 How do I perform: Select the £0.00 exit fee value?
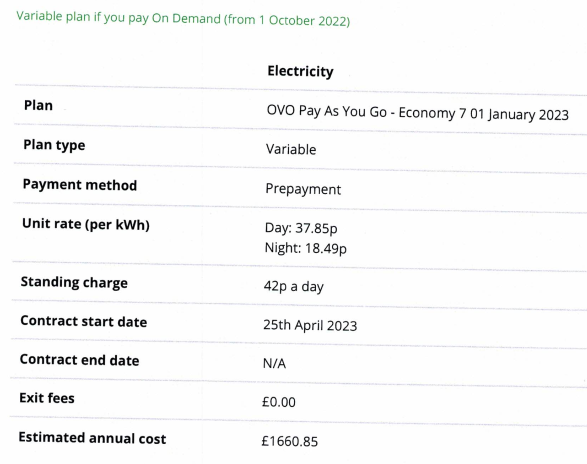[x=279, y=402]
